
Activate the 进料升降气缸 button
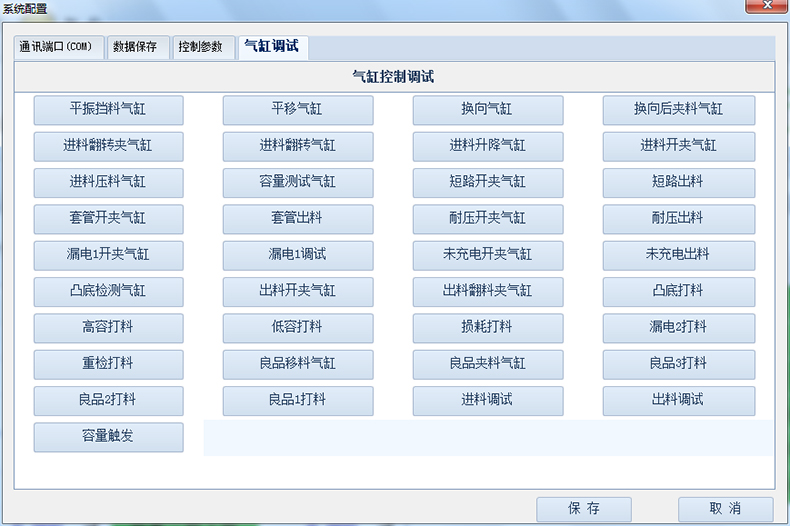click(488, 146)
